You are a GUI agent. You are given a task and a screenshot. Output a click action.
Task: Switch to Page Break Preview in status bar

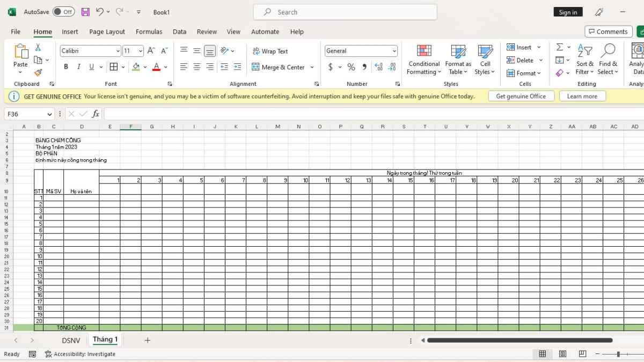(x=582, y=354)
